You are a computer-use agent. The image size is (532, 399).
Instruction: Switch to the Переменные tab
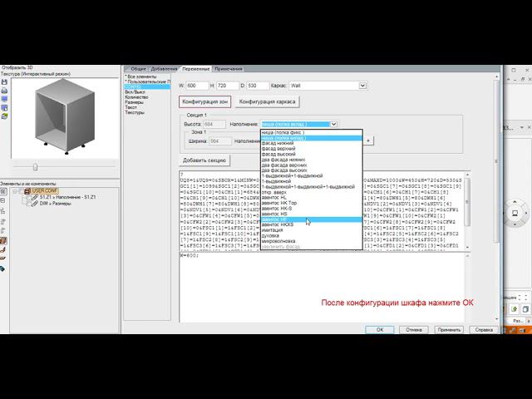[x=196, y=69]
